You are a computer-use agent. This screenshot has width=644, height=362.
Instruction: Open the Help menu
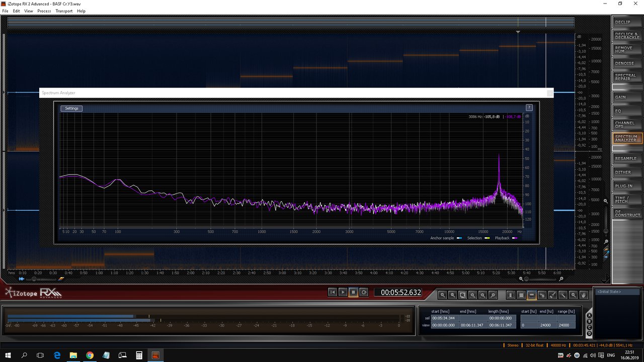(81, 11)
